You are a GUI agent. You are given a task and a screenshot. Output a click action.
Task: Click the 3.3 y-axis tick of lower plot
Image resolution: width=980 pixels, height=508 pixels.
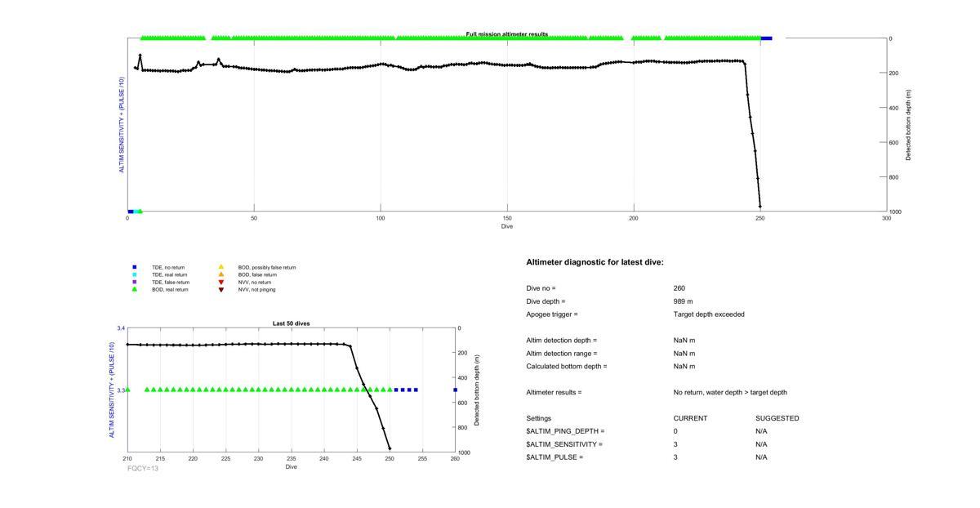[121, 390]
